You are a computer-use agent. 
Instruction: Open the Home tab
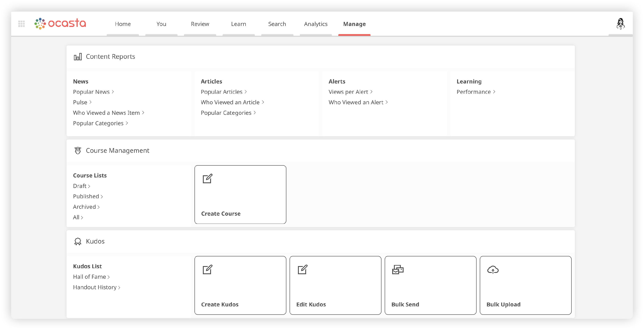[123, 24]
